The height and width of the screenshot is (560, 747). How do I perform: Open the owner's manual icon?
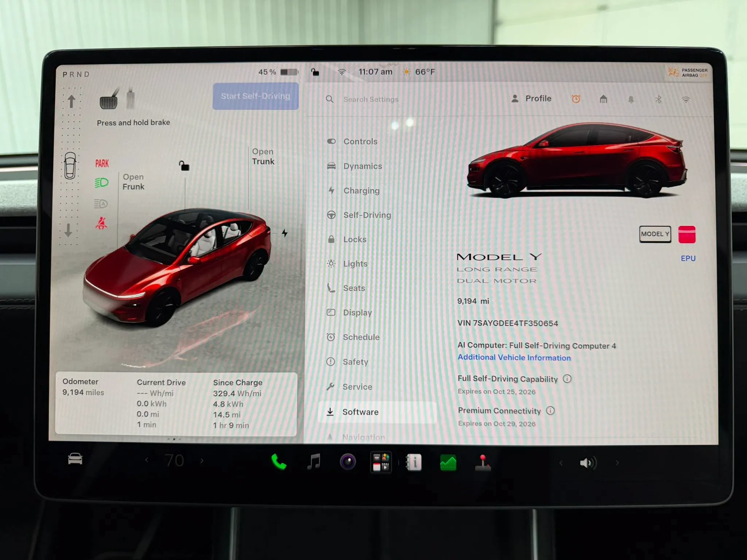coord(414,462)
